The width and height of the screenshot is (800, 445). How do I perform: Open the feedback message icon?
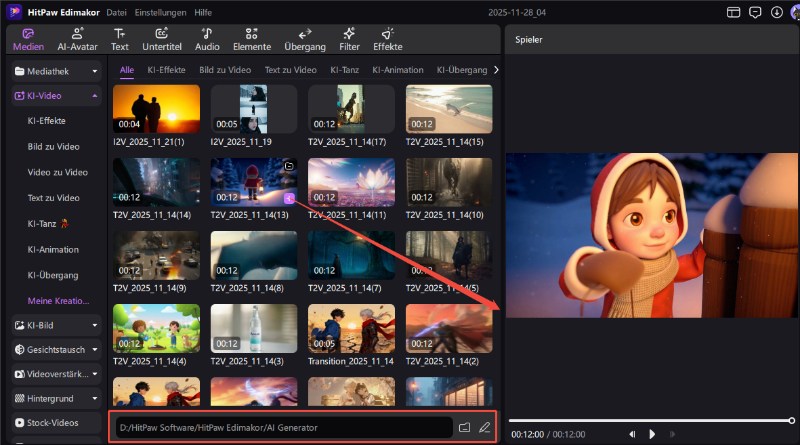coord(755,12)
